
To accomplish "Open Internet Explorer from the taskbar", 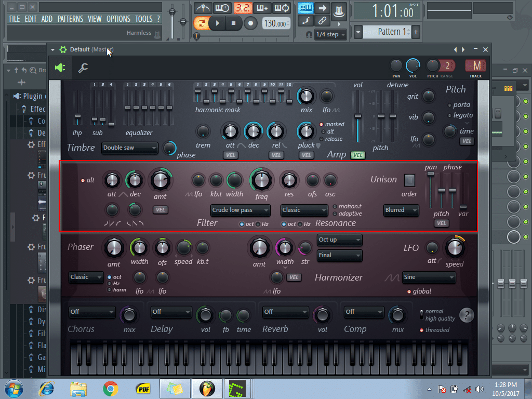I will point(46,389).
